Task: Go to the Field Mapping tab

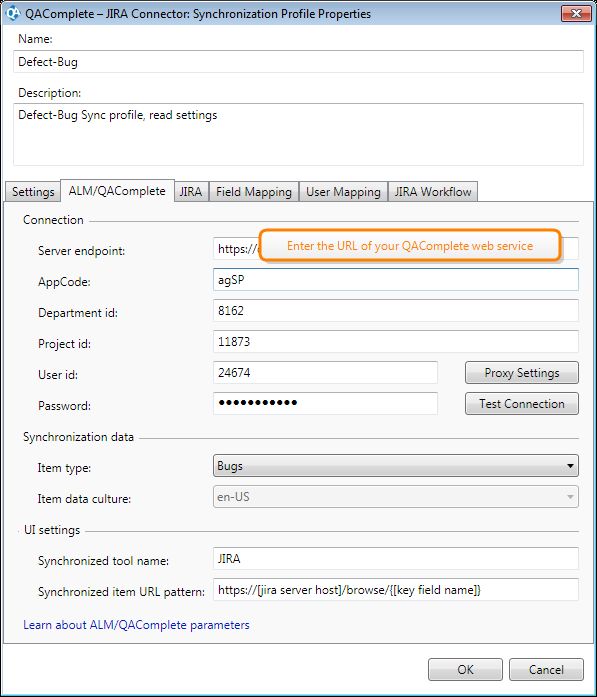Action: point(254,192)
